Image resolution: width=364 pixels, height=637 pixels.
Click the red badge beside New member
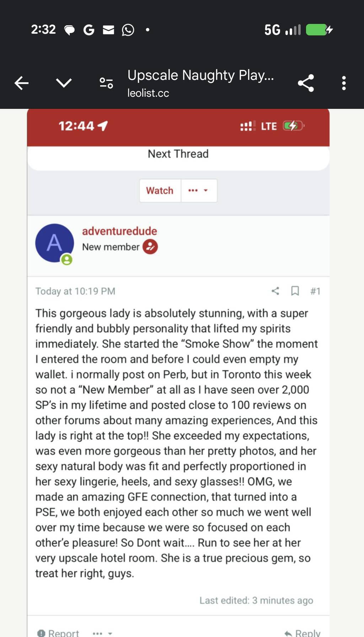coord(150,247)
